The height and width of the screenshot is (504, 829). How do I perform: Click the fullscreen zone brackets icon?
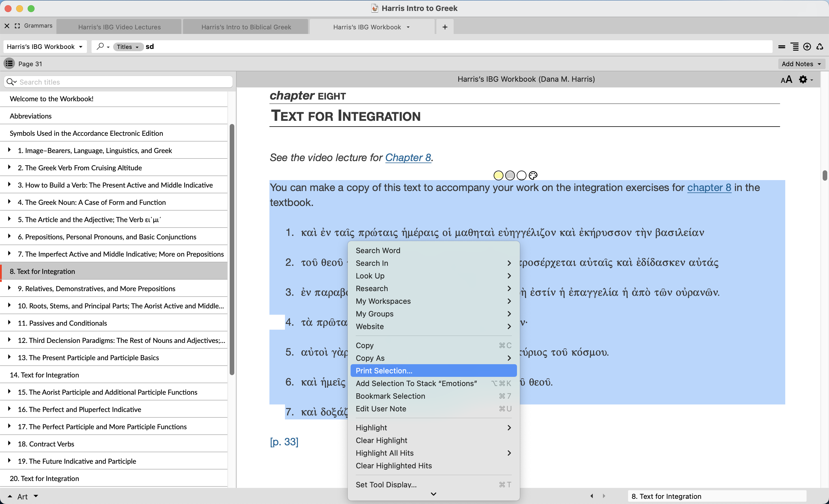[18, 26]
